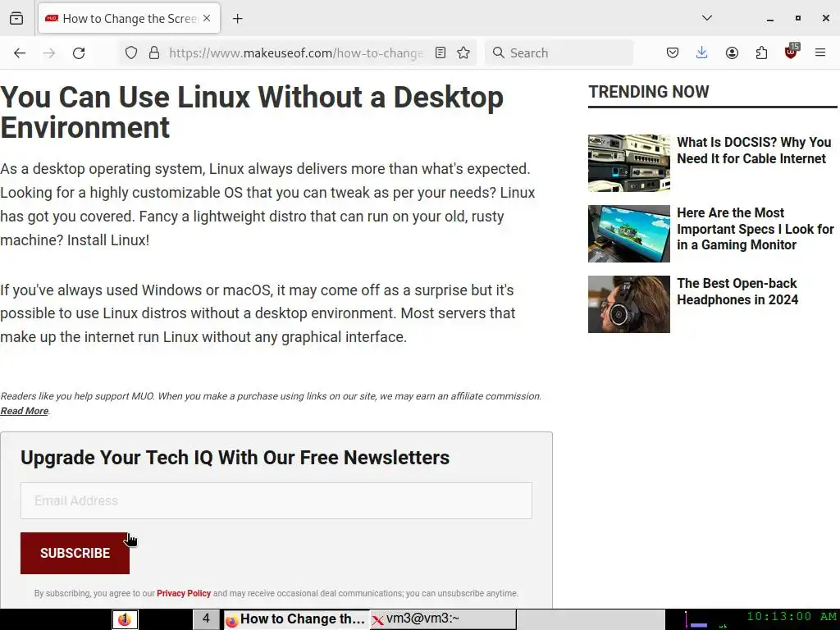Click the SUBSCRIBE button
Viewport: 840px width, 630px height.
click(x=75, y=554)
